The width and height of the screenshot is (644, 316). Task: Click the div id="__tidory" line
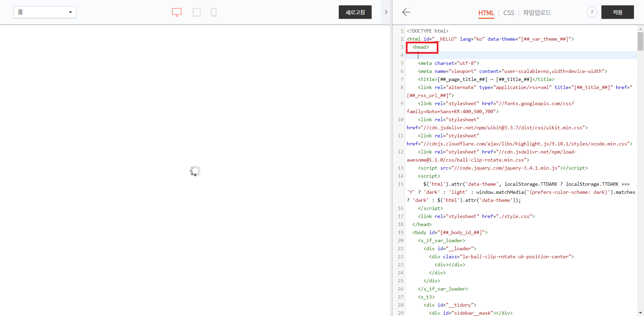coord(450,305)
